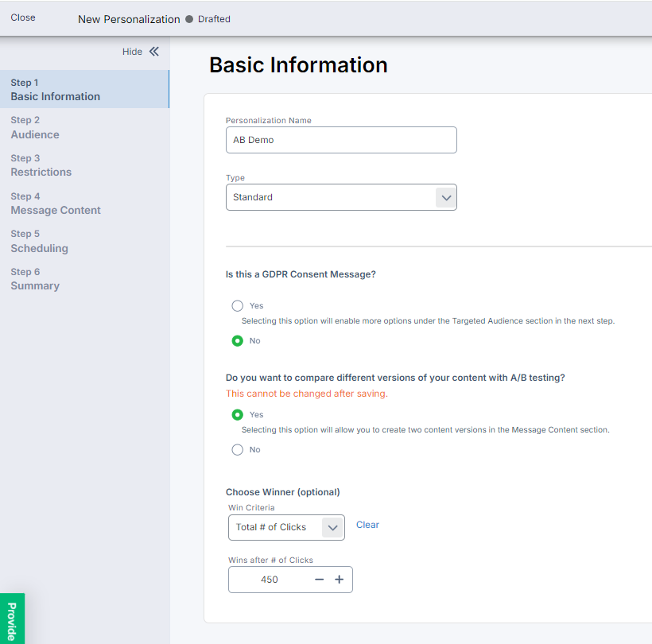The height and width of the screenshot is (644, 652).
Task: Click the Personalization Name text field
Action: (x=341, y=140)
